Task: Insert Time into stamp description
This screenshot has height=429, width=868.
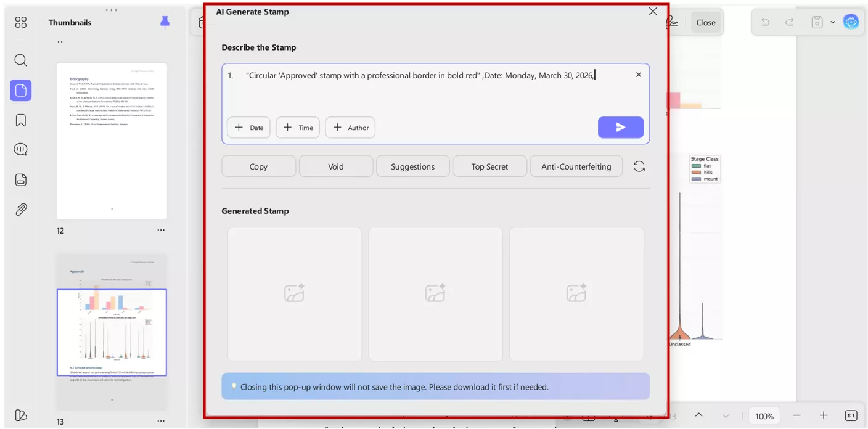Action: [x=298, y=128]
